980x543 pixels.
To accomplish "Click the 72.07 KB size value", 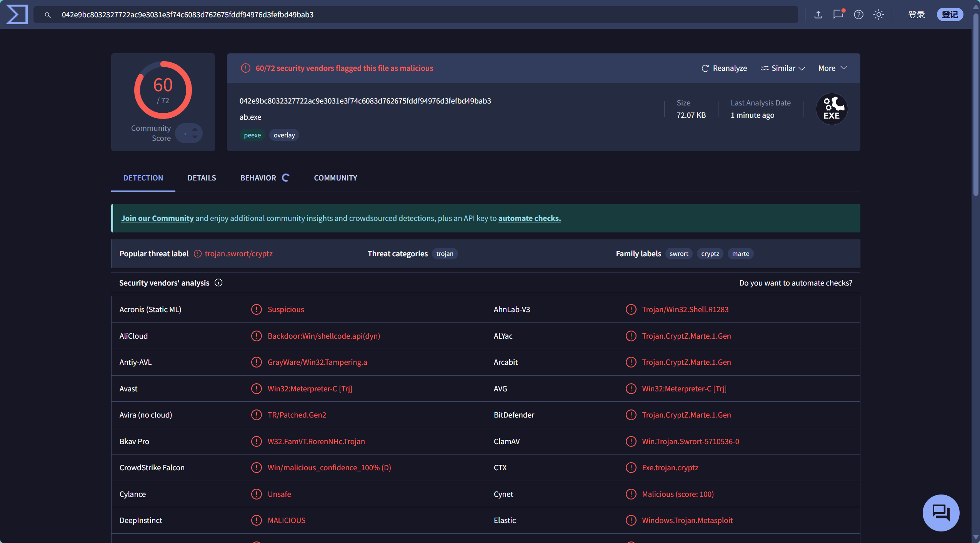I will pos(691,115).
